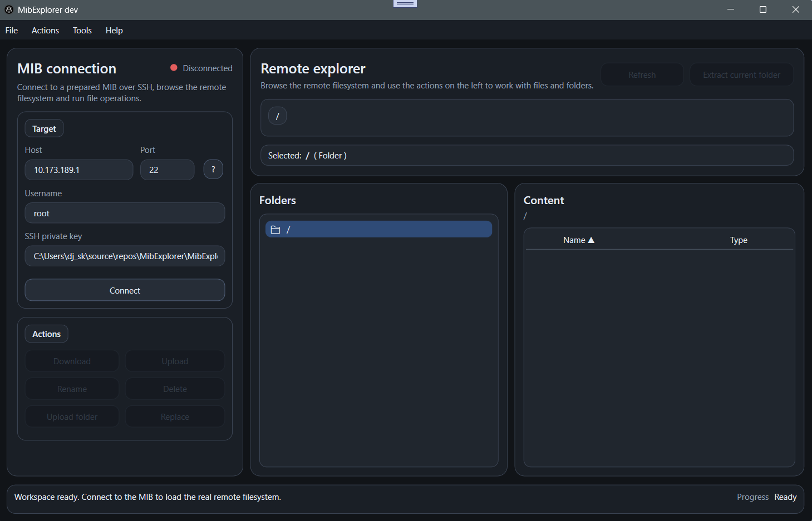This screenshot has height=521, width=812.
Task: Click the Download action button
Action: coord(71,361)
